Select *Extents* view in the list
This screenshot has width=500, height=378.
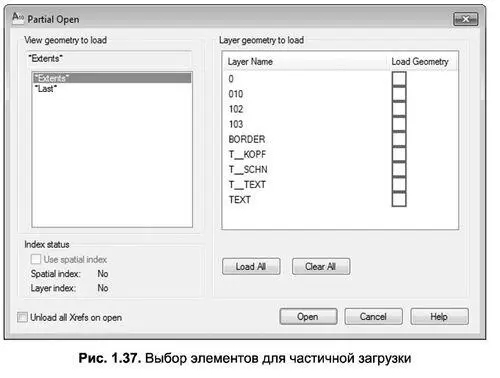[x=112, y=78]
